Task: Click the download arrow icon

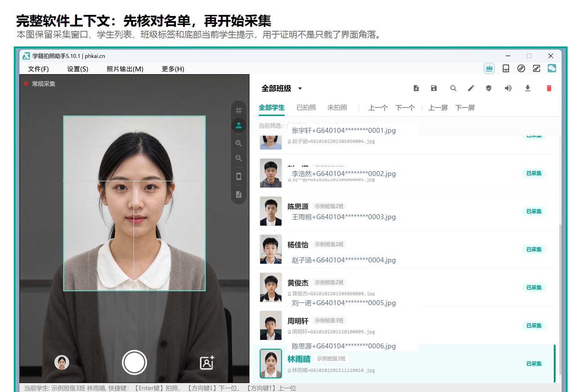Action: (x=528, y=88)
